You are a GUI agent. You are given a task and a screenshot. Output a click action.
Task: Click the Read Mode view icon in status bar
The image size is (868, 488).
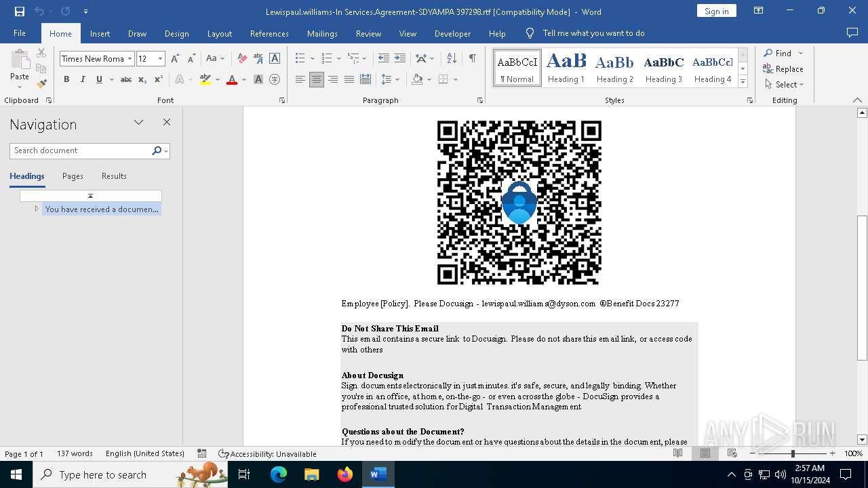point(678,453)
